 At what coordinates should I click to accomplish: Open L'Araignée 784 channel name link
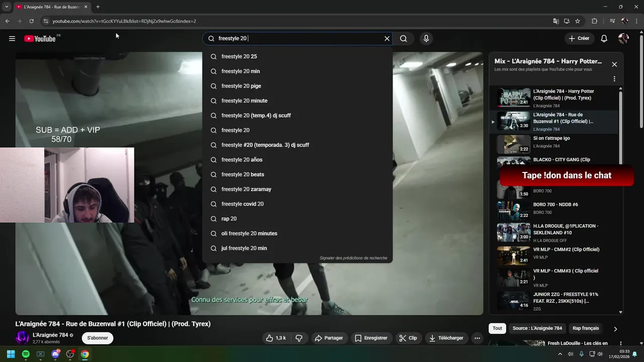pos(50,335)
